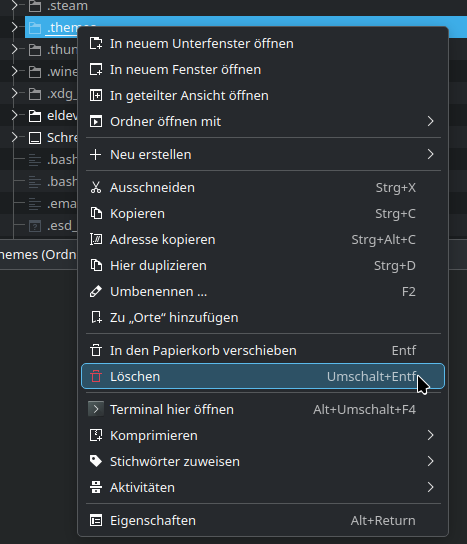Expand the .steam folder tree arrow
Viewport: 467px width, 544px height.
click(x=14, y=6)
